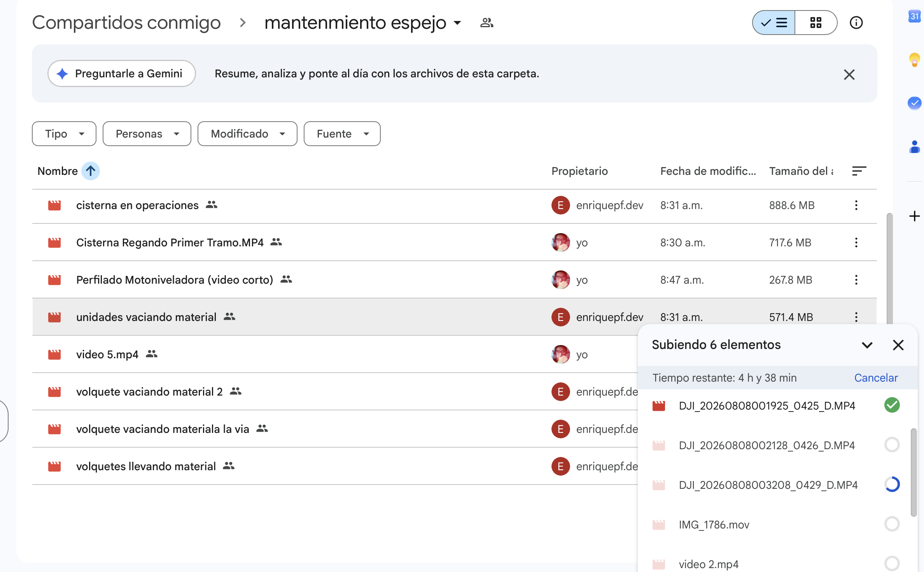The width and height of the screenshot is (924, 572).
Task: Open the Personas filter dropdown
Action: pos(147,134)
